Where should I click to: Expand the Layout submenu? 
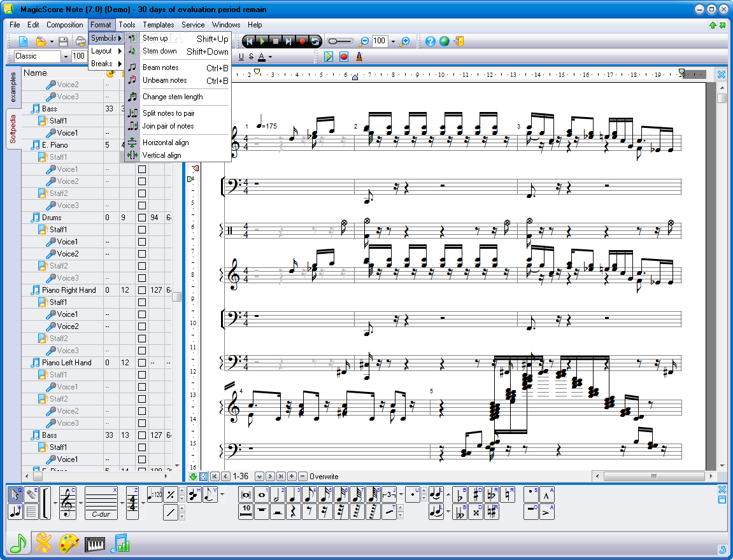click(106, 51)
